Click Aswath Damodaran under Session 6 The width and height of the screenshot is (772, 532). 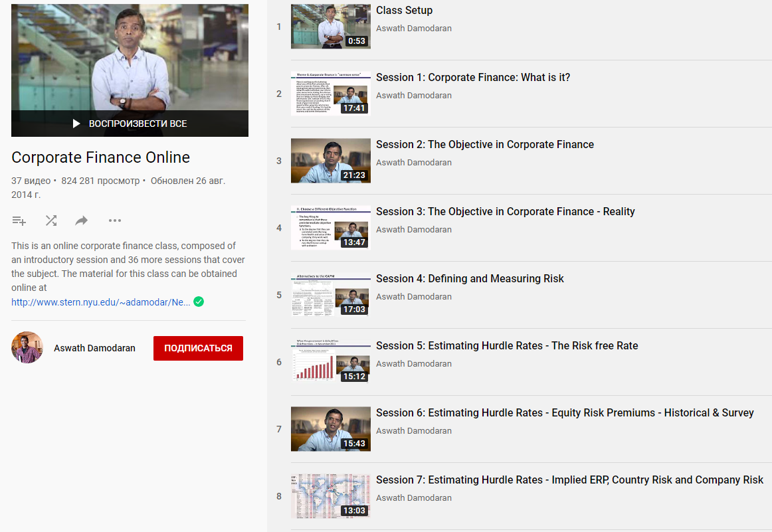coord(413,430)
